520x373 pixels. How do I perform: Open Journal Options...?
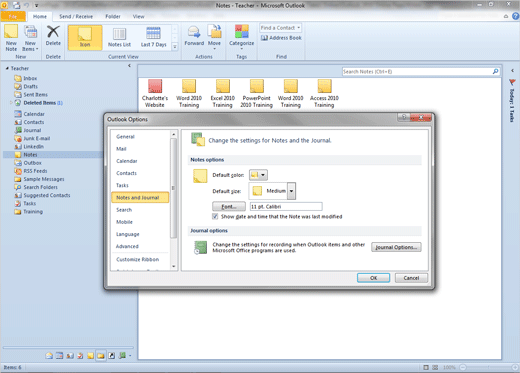(396, 247)
